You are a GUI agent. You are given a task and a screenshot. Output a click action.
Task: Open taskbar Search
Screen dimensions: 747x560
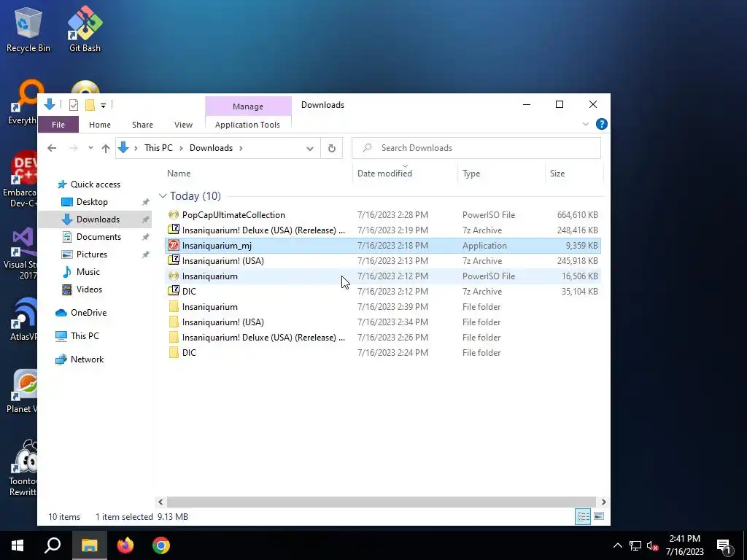53,545
